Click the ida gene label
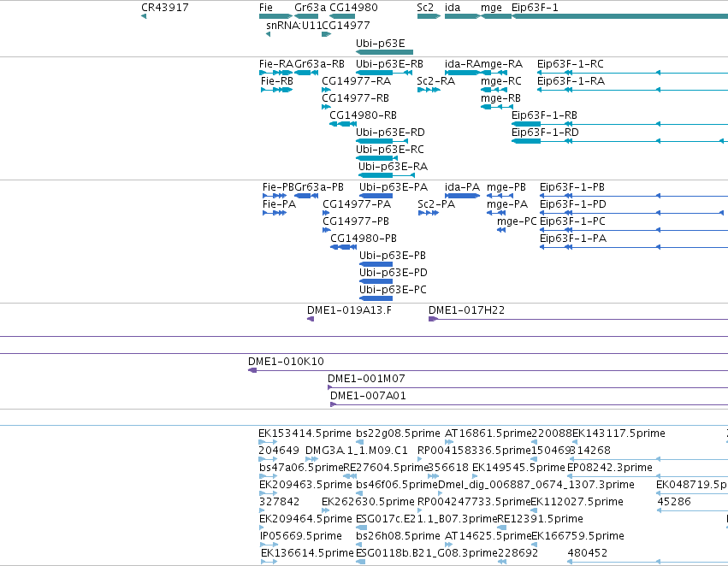The image size is (728, 566). (x=453, y=8)
